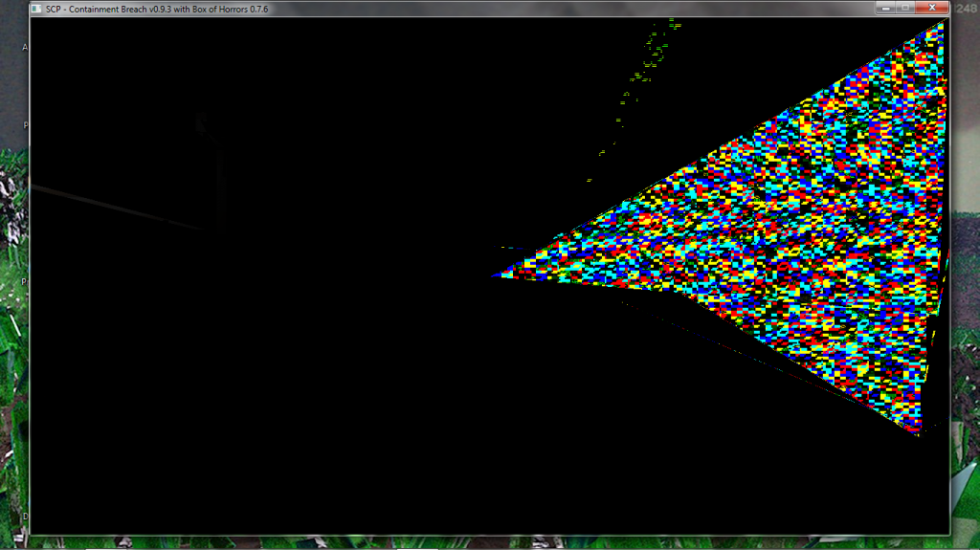Click the title text 'SCP - Containment Breach v0.9.3'

(108, 10)
